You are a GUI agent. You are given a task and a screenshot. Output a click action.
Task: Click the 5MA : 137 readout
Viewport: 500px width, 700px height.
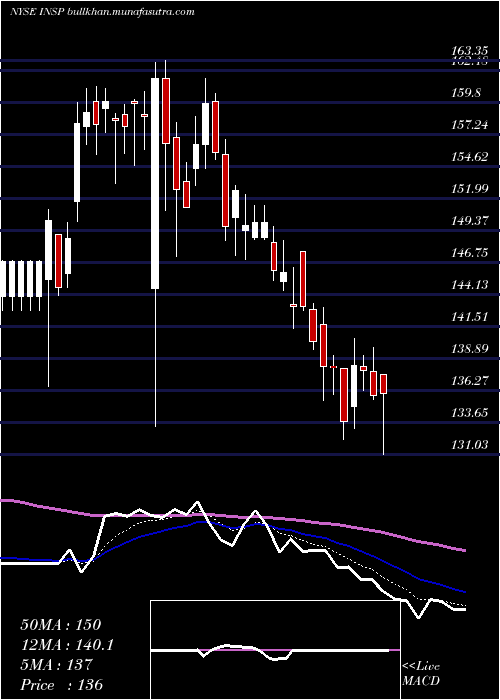click(x=56, y=665)
